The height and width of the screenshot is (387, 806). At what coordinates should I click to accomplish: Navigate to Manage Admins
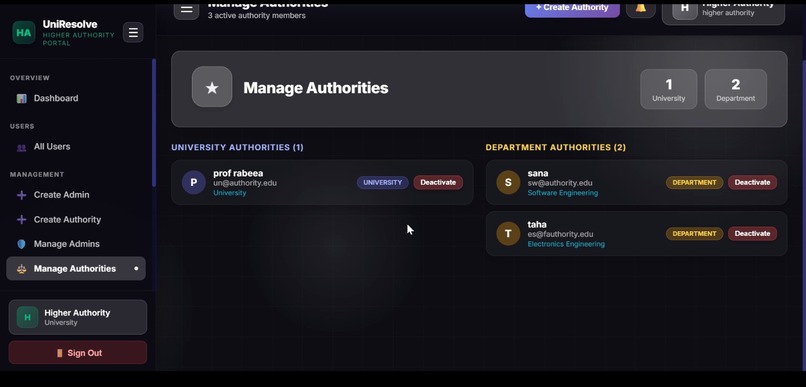(x=76, y=244)
